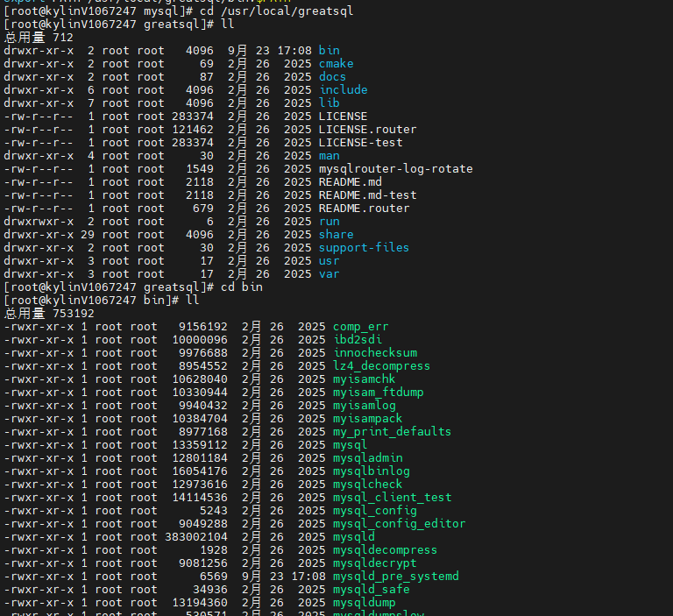Click the 'cd /usr/local/greatsql' command
673x616 pixels.
click(x=276, y=11)
